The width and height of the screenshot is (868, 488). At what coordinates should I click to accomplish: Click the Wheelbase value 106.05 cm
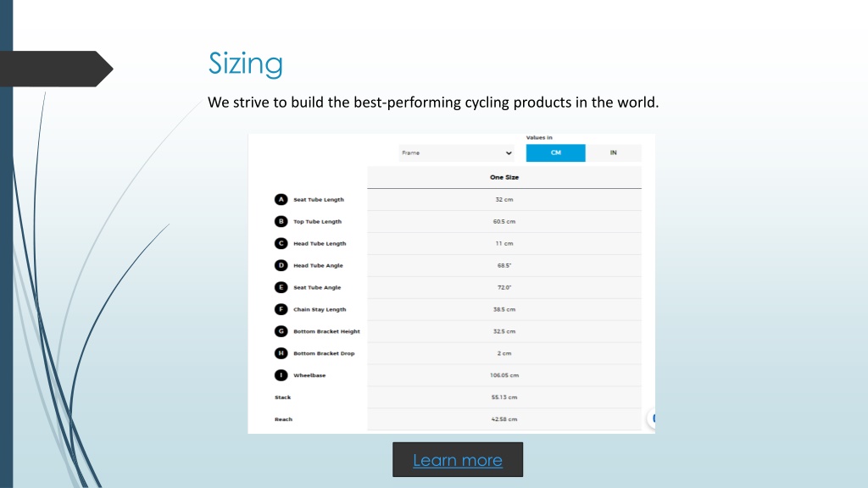504,375
